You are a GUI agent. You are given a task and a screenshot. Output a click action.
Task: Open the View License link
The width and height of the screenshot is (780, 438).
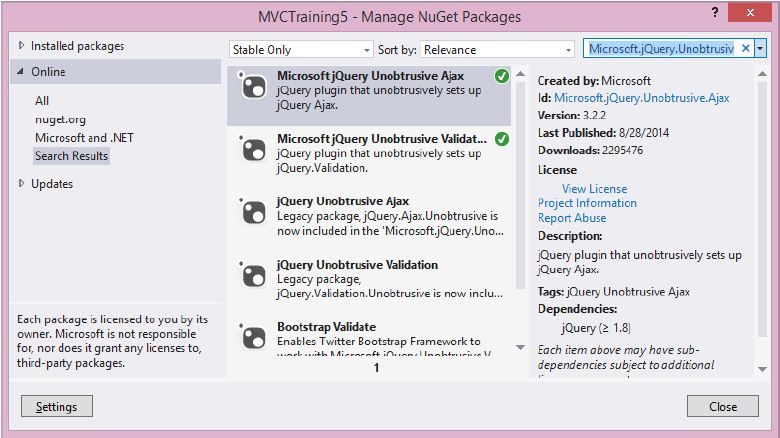click(x=594, y=189)
